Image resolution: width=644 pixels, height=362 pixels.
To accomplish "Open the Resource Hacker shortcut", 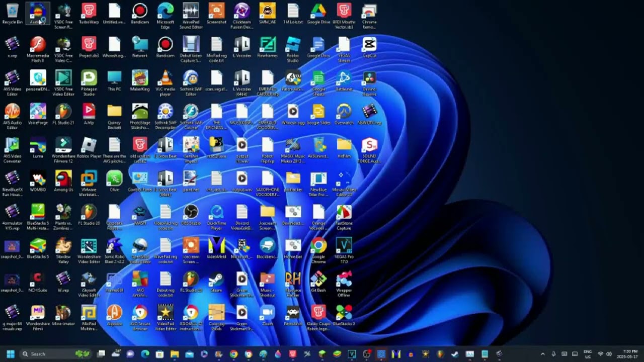I will click(x=293, y=284).
